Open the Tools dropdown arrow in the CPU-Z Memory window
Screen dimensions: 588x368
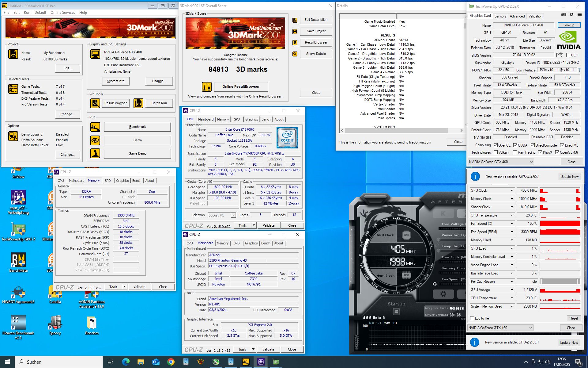(124, 287)
